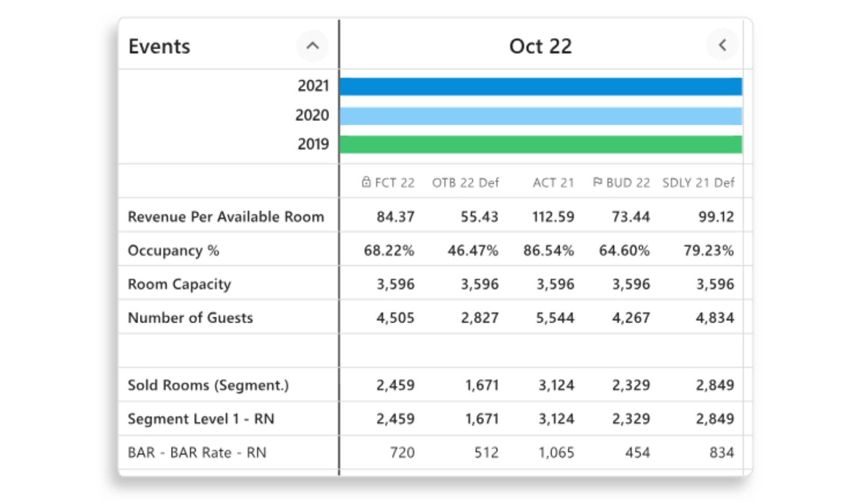The width and height of the screenshot is (861, 504).
Task: Click occupancy value 79.23%
Action: click(x=709, y=251)
